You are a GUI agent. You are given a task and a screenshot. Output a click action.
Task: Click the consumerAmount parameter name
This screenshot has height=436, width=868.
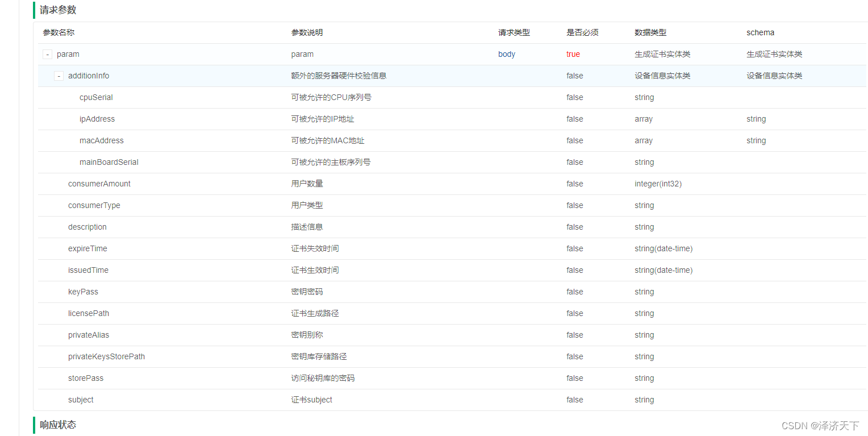pos(99,184)
